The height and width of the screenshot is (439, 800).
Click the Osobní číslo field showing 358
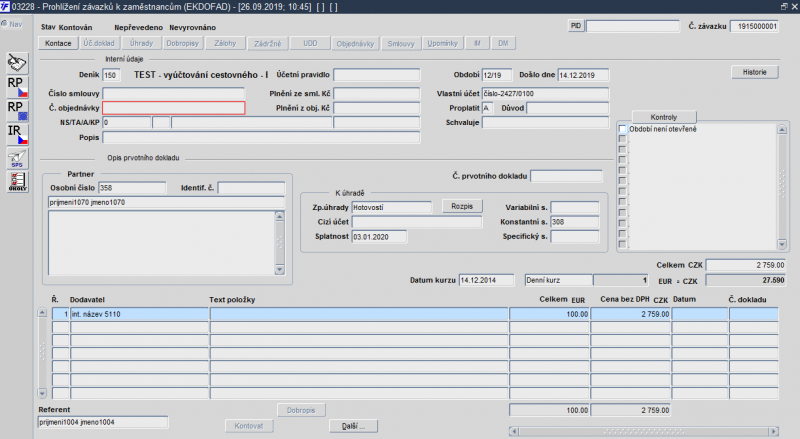(x=132, y=188)
